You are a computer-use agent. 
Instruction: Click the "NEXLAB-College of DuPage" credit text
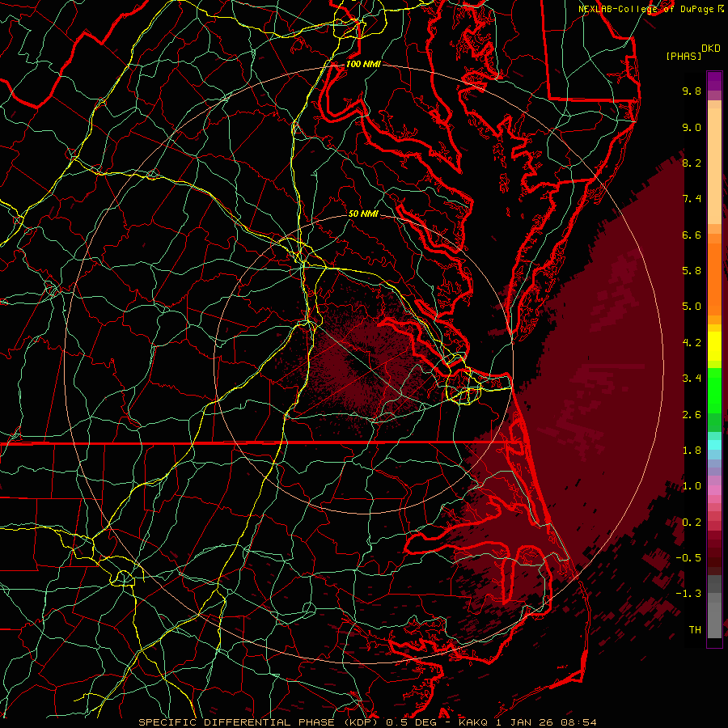(648, 9)
